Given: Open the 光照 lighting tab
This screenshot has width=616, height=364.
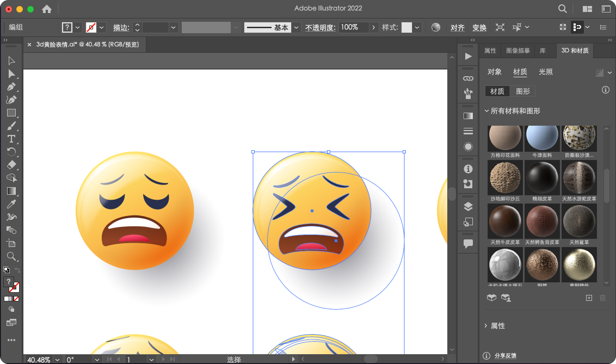Looking at the screenshot, I should pyautogui.click(x=545, y=72).
